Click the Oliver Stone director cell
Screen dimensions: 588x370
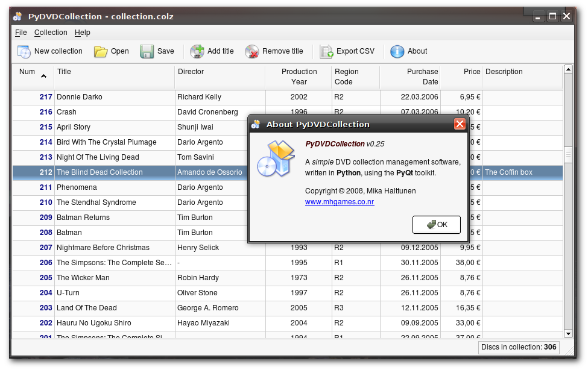(x=220, y=293)
